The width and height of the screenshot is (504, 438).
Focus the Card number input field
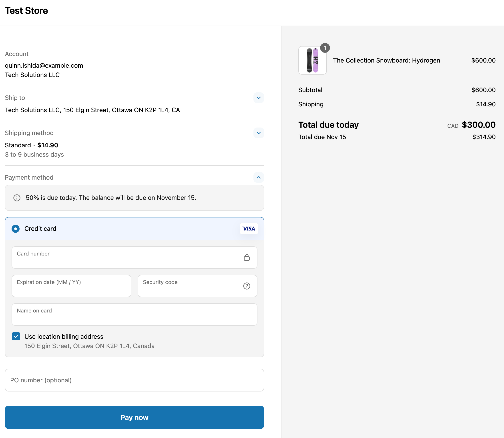click(134, 257)
